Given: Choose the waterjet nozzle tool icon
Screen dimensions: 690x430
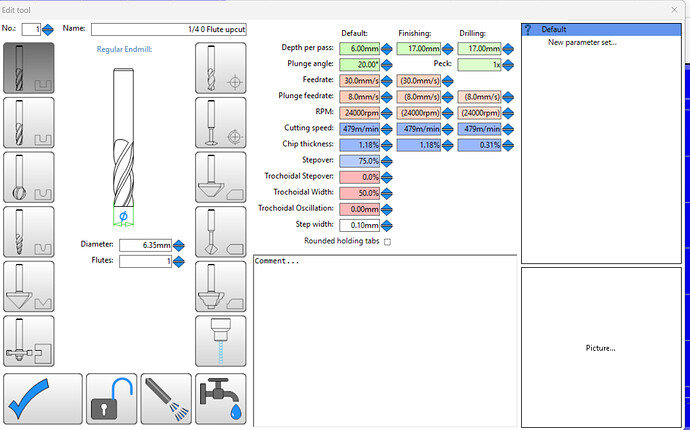Looking at the screenshot, I should (220, 341).
